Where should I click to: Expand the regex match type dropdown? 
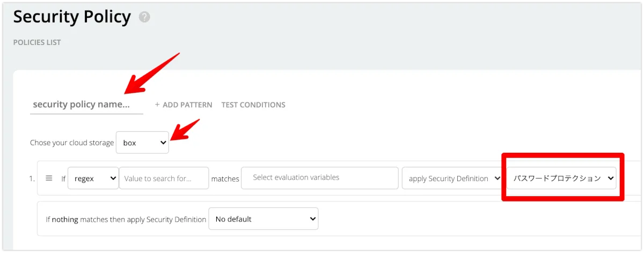(93, 178)
